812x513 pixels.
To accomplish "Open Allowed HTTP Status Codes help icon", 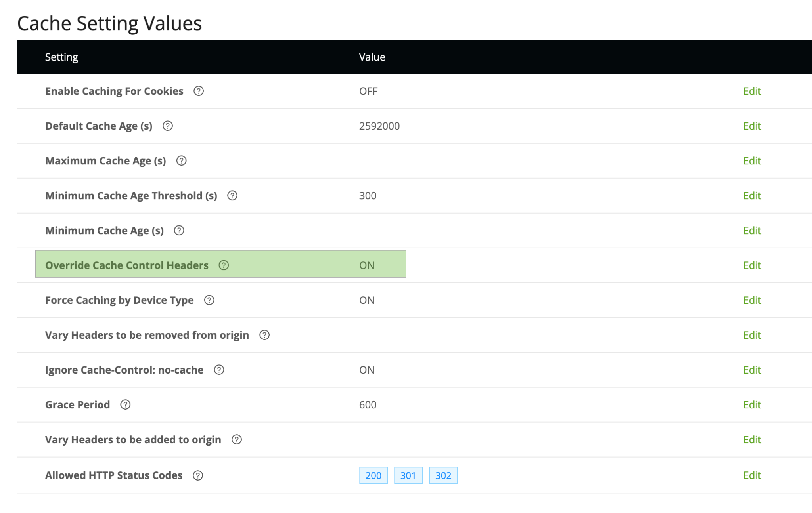I will [198, 475].
